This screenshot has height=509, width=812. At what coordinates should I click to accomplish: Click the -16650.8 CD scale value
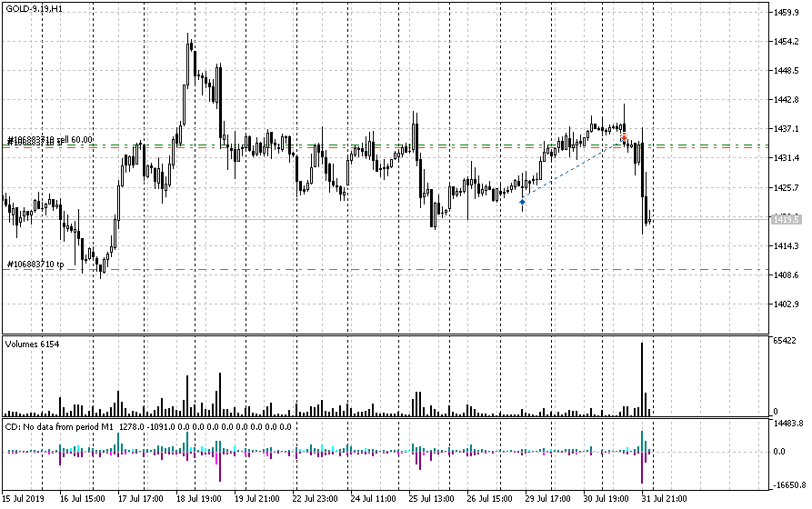(787, 485)
